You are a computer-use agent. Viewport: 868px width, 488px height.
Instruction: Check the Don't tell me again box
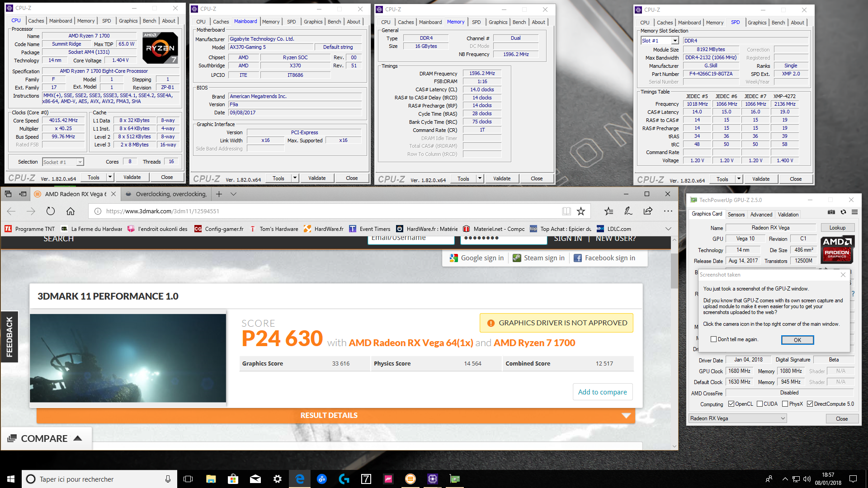click(713, 339)
